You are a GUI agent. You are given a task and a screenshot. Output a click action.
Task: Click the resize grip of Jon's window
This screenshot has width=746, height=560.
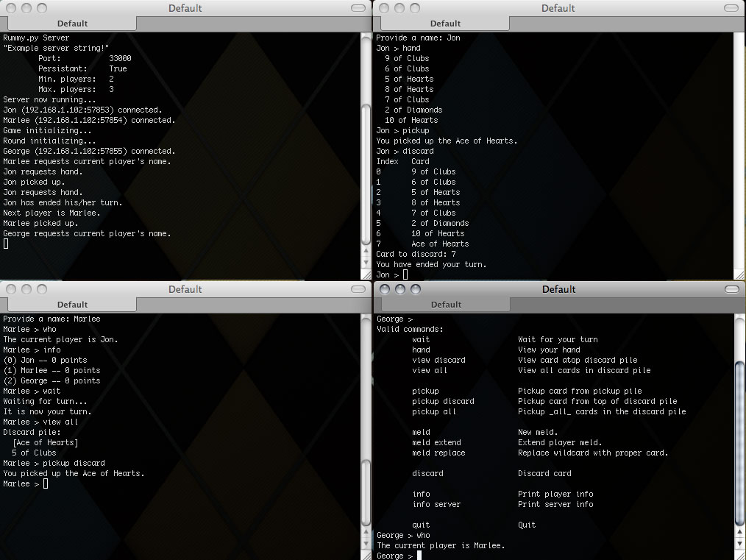739,274
